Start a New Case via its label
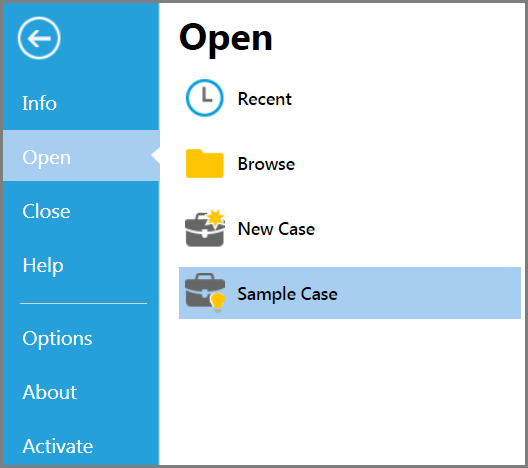The image size is (528, 468). click(x=276, y=229)
